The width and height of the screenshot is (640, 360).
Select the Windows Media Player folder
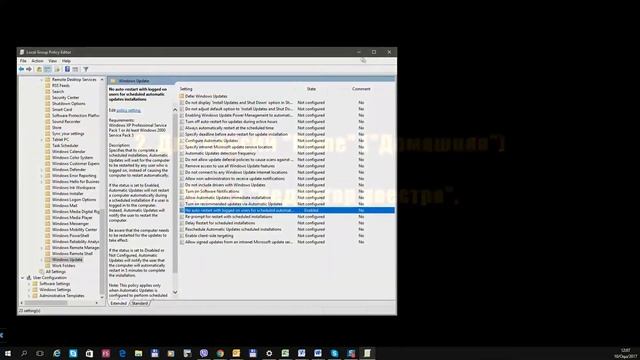(72, 218)
